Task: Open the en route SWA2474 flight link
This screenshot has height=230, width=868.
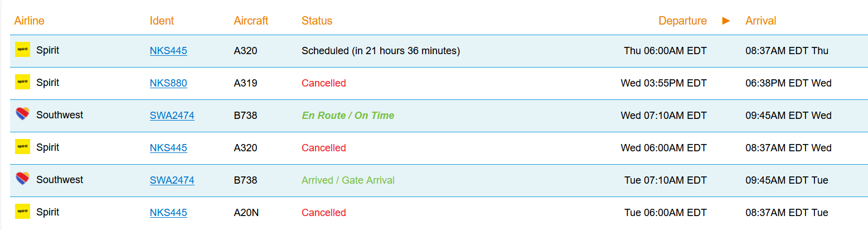Action: point(172,116)
